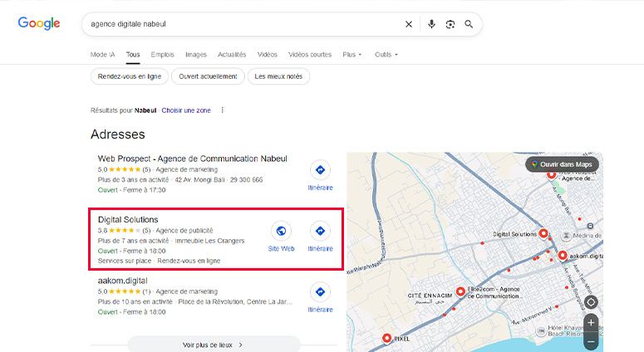The width and height of the screenshot is (644, 352).
Task: Clear the search box with X icon
Action: click(409, 24)
